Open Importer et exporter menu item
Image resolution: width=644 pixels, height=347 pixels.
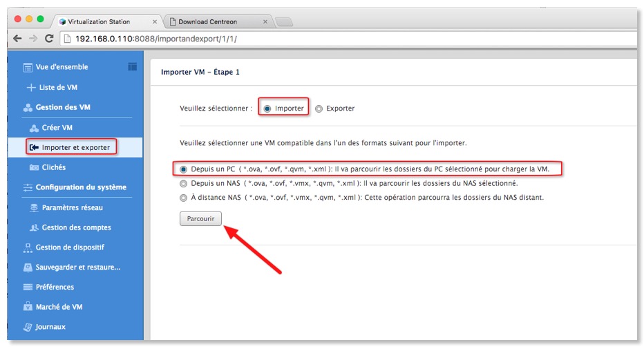point(75,147)
